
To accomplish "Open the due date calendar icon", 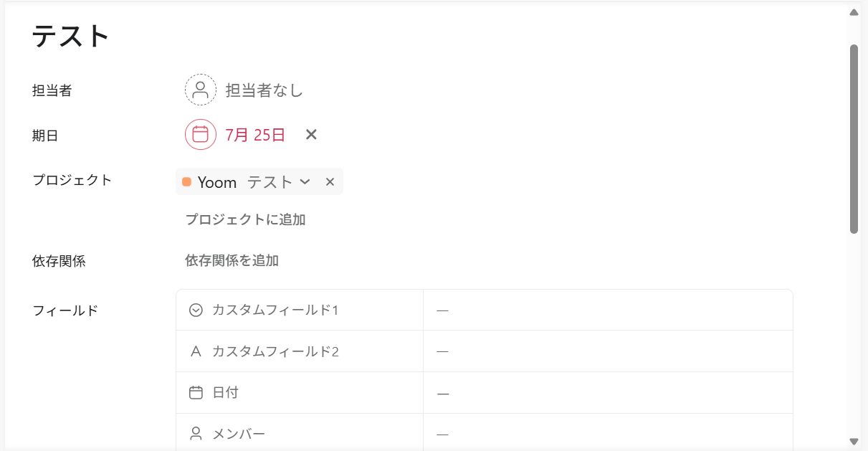I will point(201,134).
